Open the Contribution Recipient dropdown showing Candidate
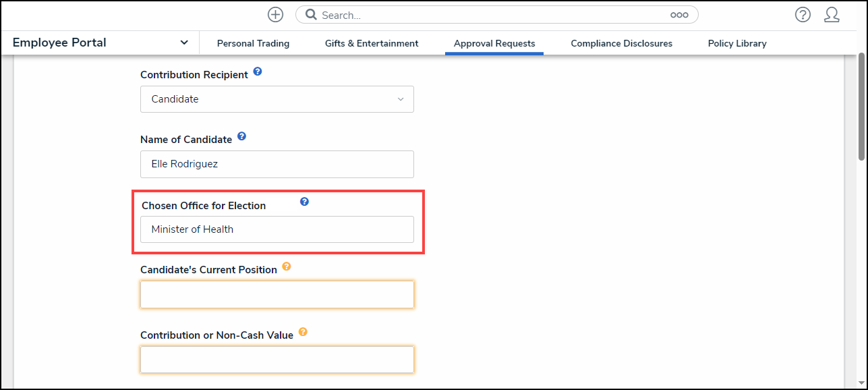 [x=277, y=99]
